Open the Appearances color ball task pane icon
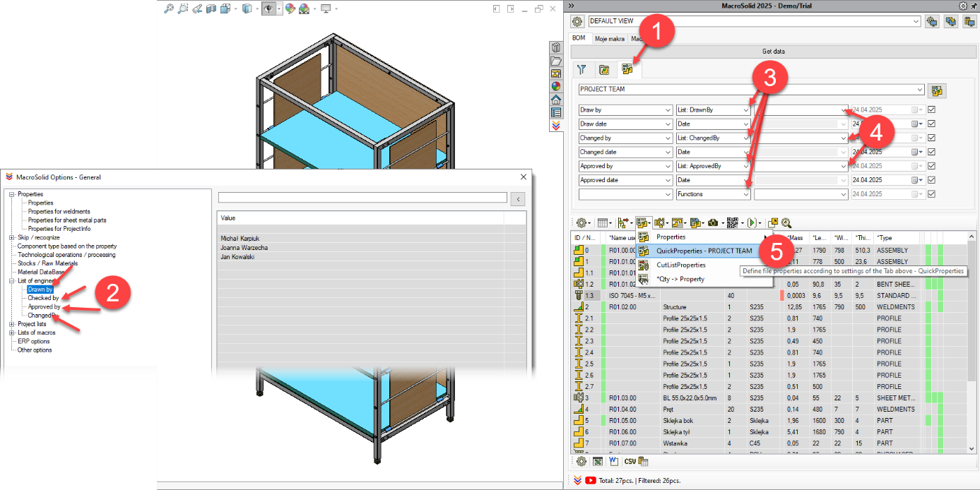 [x=556, y=86]
